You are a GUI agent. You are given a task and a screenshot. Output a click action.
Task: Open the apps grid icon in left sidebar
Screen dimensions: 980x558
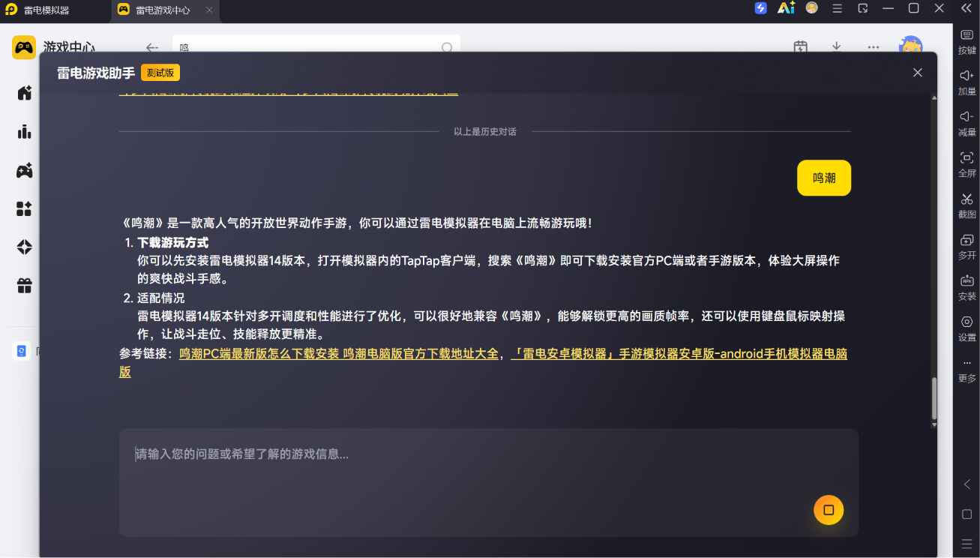tap(25, 208)
